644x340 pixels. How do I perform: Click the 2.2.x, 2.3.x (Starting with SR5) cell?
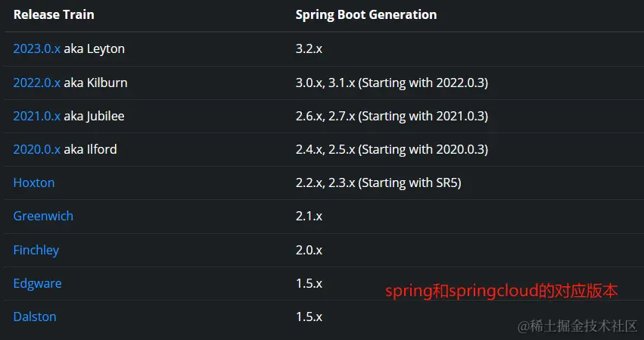(378, 182)
